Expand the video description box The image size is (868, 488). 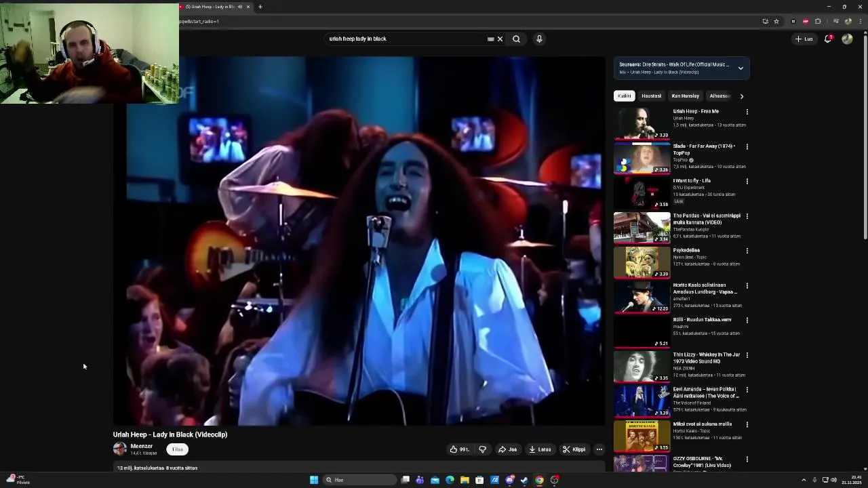pos(359,467)
